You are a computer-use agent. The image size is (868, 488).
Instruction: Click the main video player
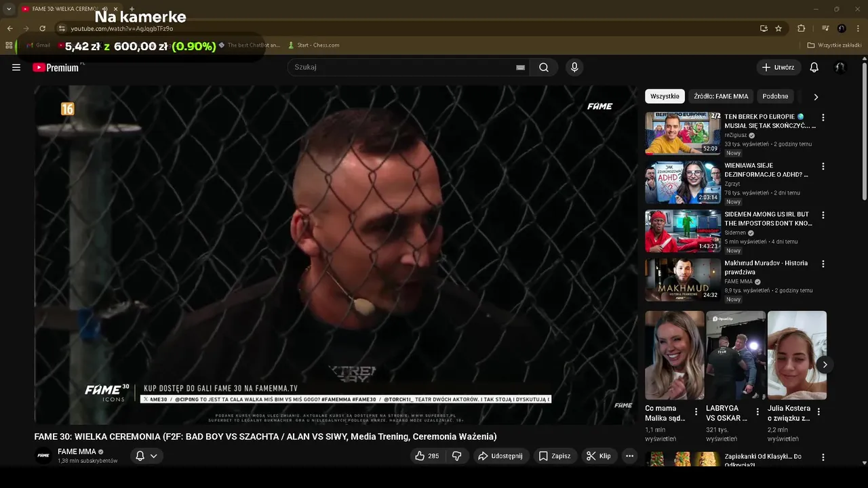pyautogui.click(x=336, y=254)
